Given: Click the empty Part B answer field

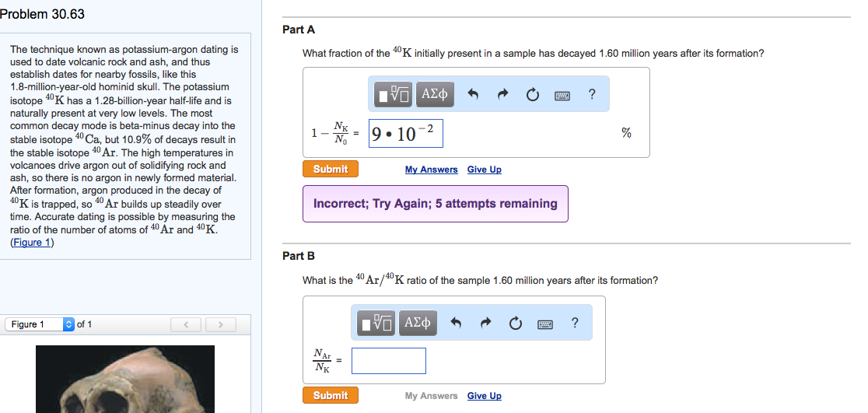Looking at the screenshot, I should [x=389, y=360].
